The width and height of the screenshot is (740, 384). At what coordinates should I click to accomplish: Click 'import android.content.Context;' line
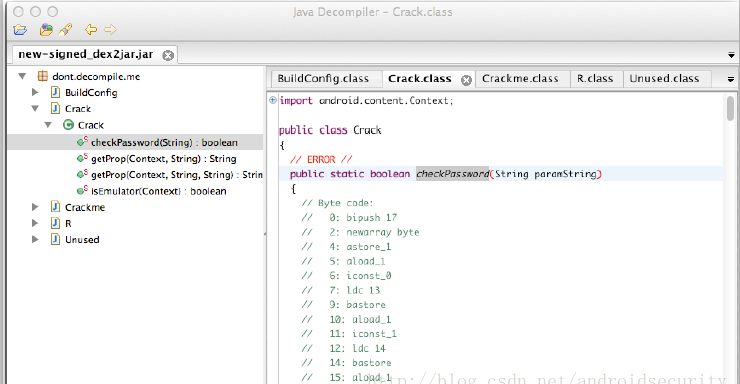pos(366,101)
